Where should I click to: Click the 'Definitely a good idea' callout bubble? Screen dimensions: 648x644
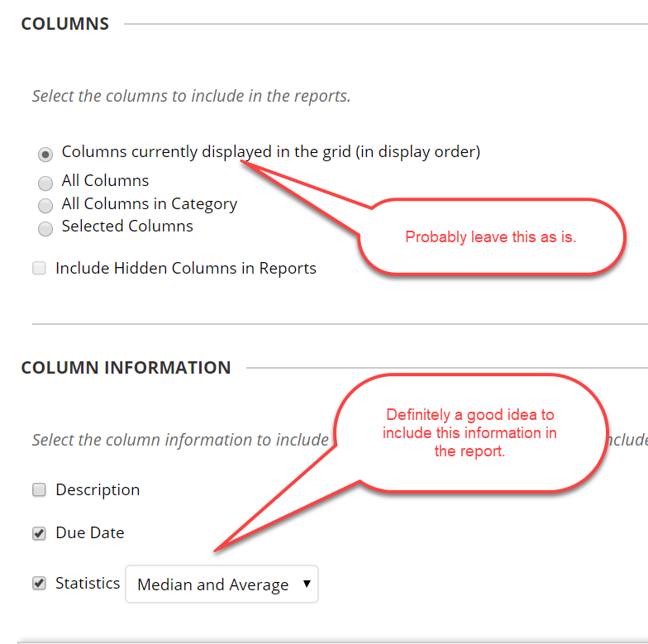click(469, 433)
